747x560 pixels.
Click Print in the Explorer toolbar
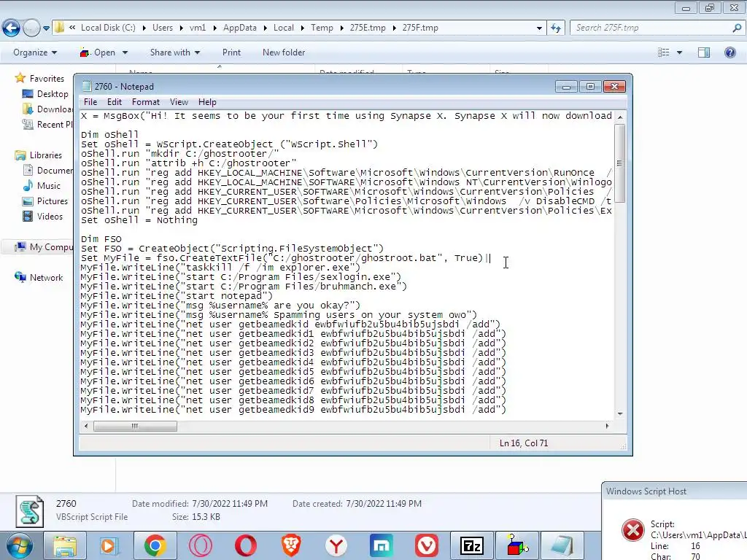(231, 52)
